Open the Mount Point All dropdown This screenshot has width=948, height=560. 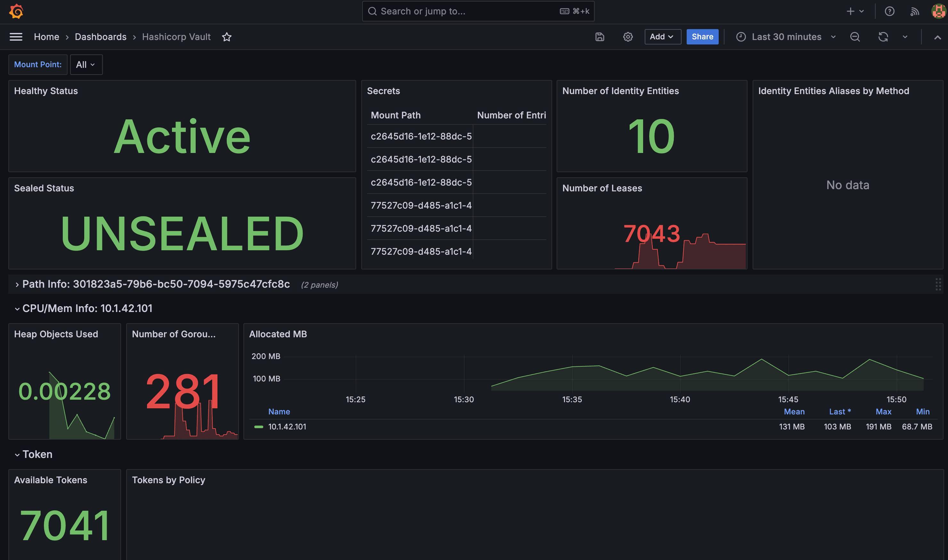click(86, 65)
